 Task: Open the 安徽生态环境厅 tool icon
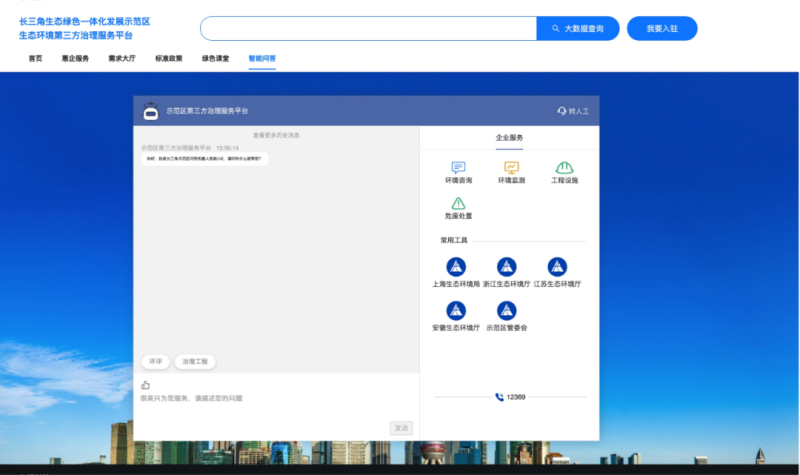[456, 310]
